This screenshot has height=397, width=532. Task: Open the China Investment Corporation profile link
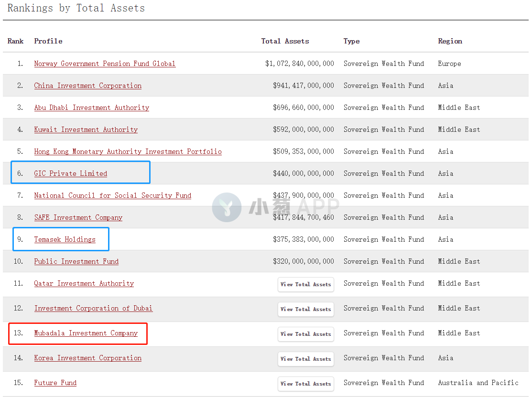click(88, 86)
